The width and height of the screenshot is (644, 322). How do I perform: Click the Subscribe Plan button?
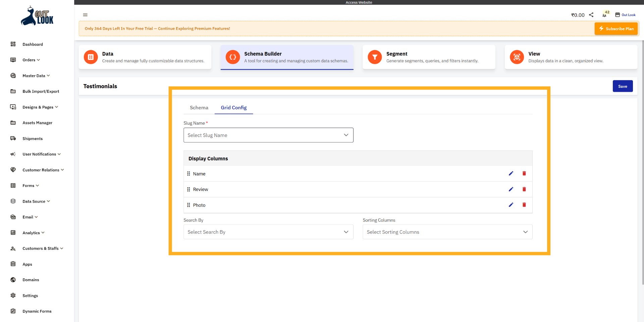click(x=616, y=29)
